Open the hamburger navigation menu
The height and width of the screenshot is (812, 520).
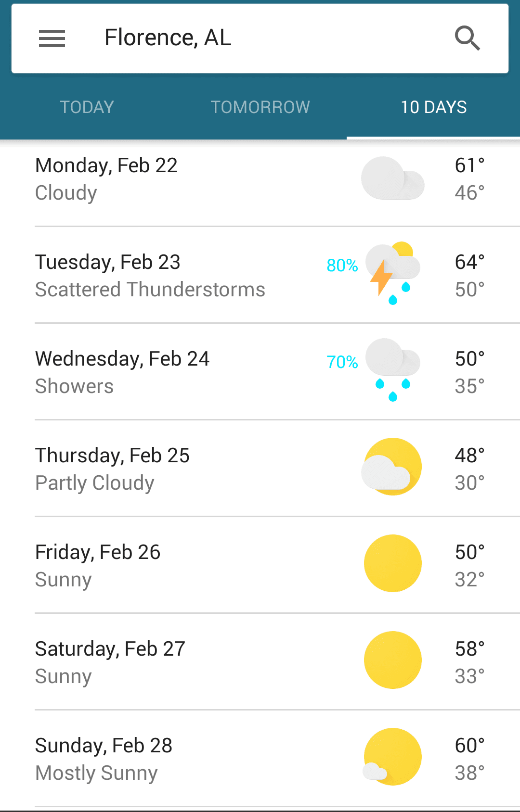(52, 38)
